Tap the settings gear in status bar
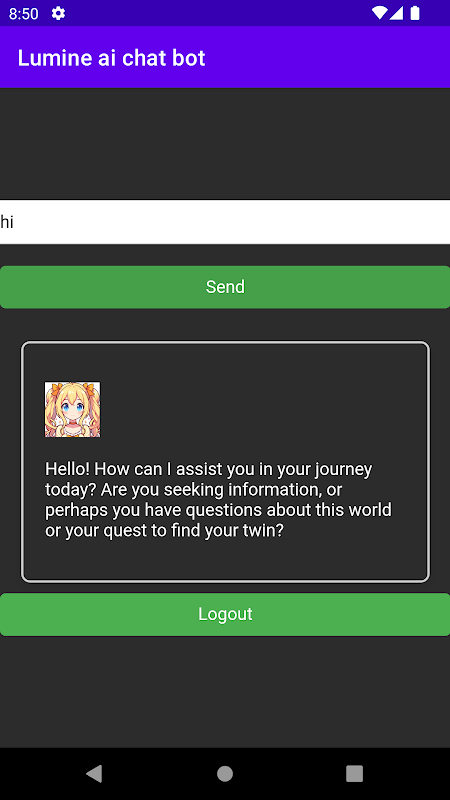This screenshot has width=450, height=800. pos(59,13)
